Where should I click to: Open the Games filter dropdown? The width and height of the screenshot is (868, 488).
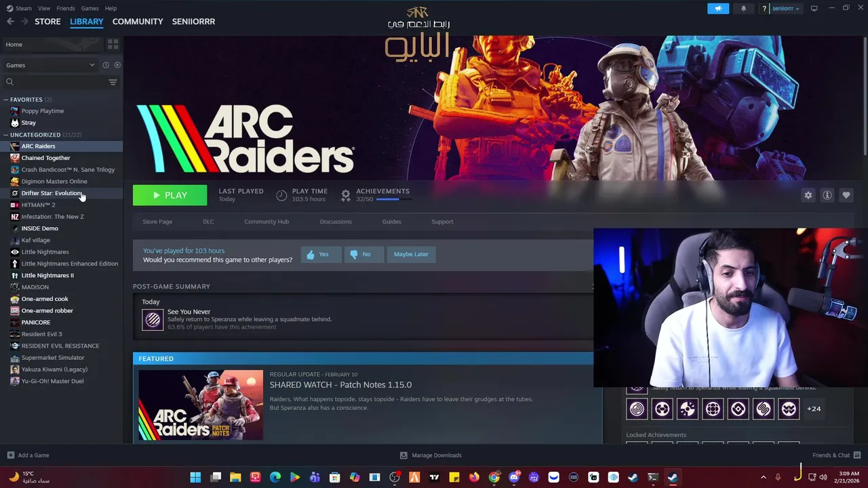50,65
